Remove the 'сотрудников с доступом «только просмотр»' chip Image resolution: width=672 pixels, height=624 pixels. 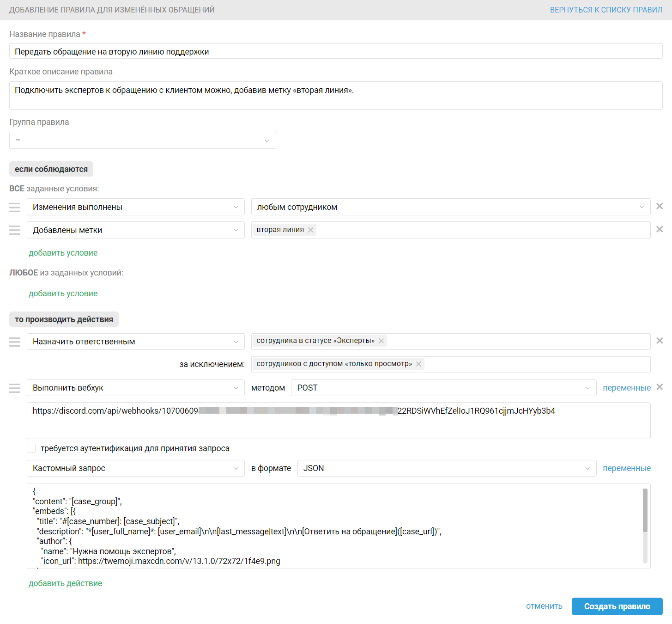[418, 364]
